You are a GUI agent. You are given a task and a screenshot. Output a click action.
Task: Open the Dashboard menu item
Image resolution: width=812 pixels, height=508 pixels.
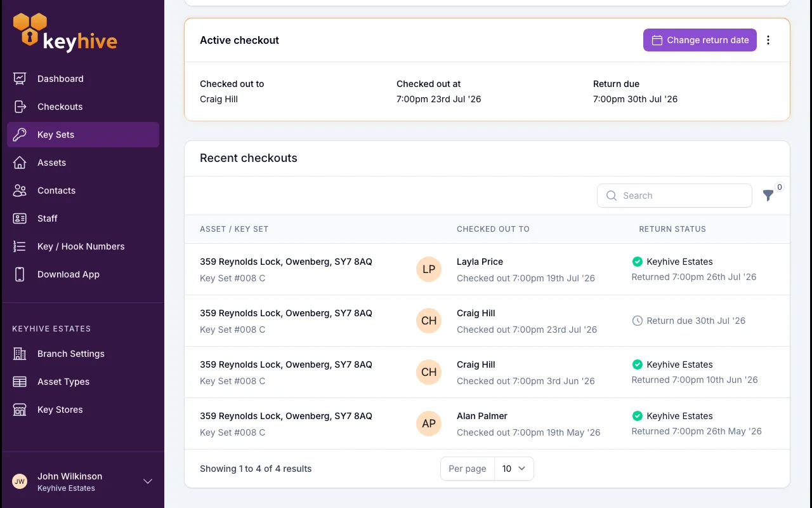coord(83,79)
